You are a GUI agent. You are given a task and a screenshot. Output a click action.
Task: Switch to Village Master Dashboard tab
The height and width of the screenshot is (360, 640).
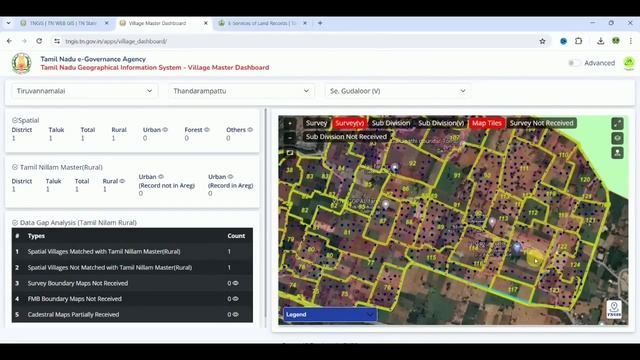158,23
